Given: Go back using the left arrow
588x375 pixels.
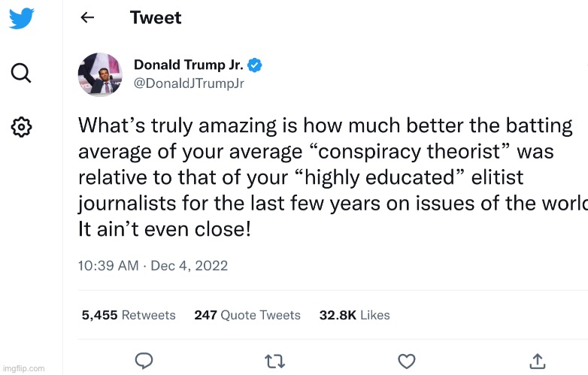Looking at the screenshot, I should pyautogui.click(x=87, y=18).
